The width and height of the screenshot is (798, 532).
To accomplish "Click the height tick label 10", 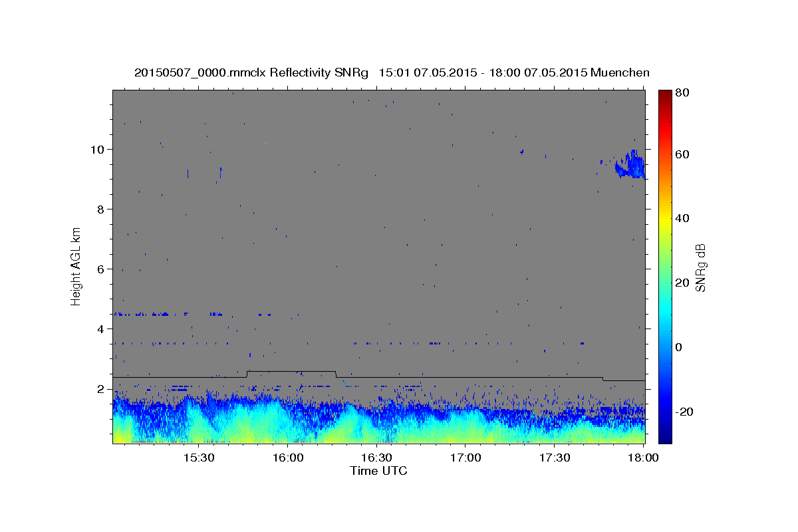I will click(x=98, y=149).
